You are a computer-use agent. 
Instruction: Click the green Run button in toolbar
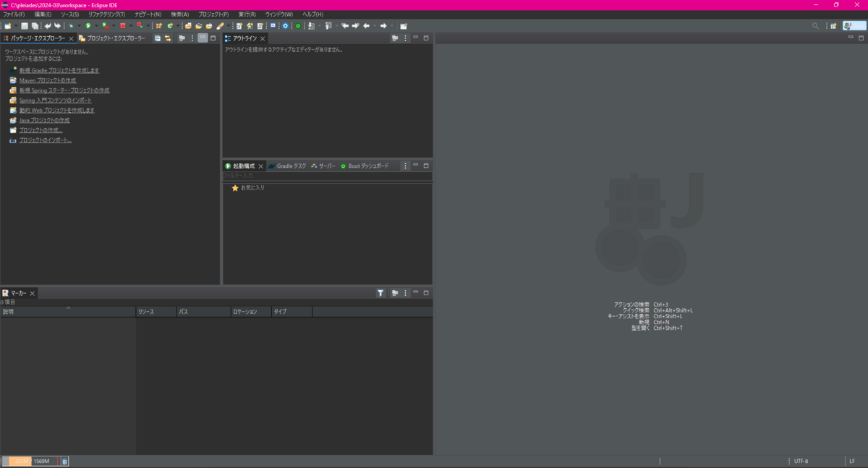pyautogui.click(x=88, y=26)
